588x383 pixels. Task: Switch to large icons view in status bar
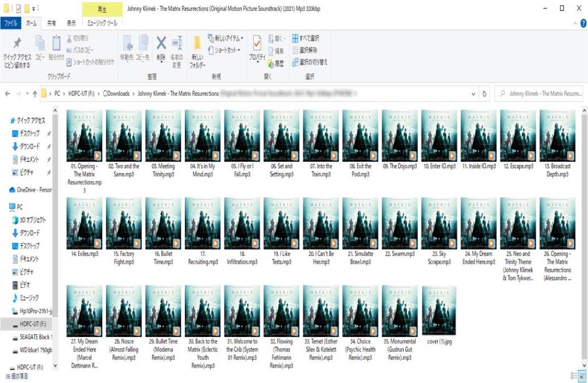tap(582, 376)
